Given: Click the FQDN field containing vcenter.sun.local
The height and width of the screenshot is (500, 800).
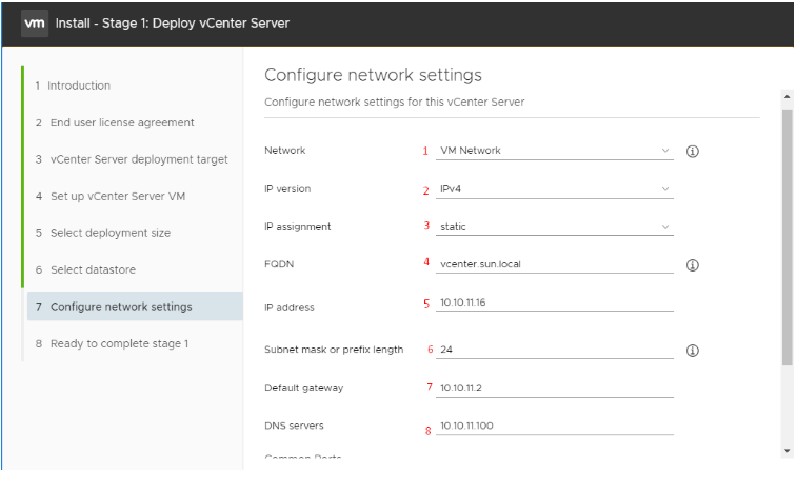Looking at the screenshot, I should click(555, 264).
